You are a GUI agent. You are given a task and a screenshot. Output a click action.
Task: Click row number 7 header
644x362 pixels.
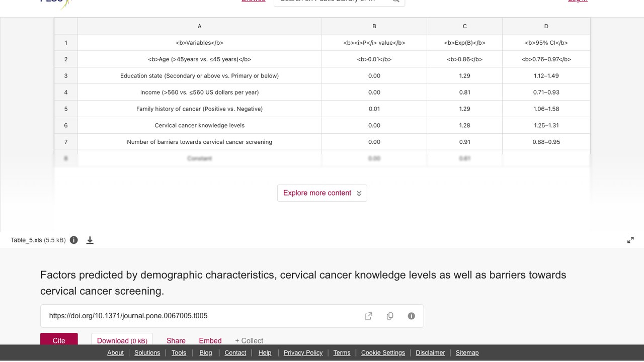click(x=66, y=142)
